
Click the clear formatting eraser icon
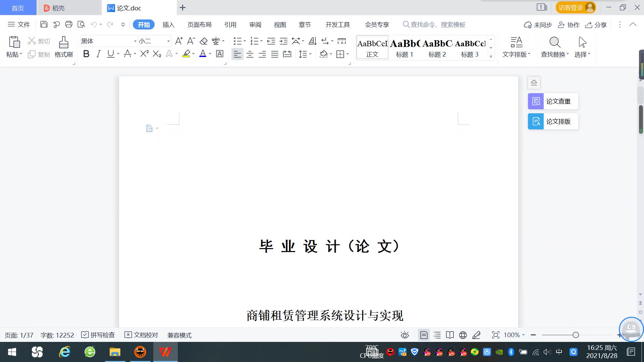[x=204, y=41]
